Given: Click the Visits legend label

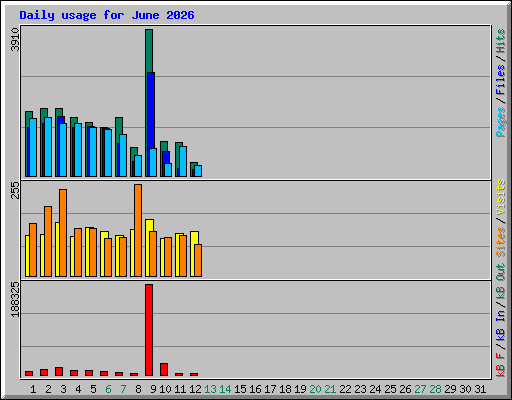Looking at the screenshot, I should click(500, 197).
